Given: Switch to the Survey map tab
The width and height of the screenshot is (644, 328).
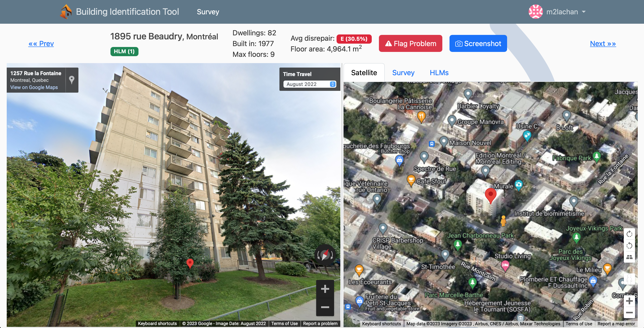Looking at the screenshot, I should [403, 73].
